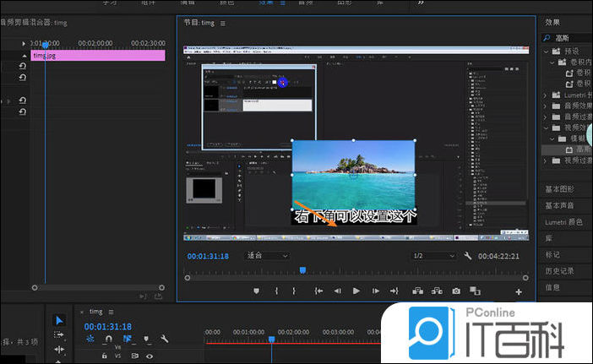
Task: Click Add Marker icon in Program monitor
Action: click(x=257, y=291)
